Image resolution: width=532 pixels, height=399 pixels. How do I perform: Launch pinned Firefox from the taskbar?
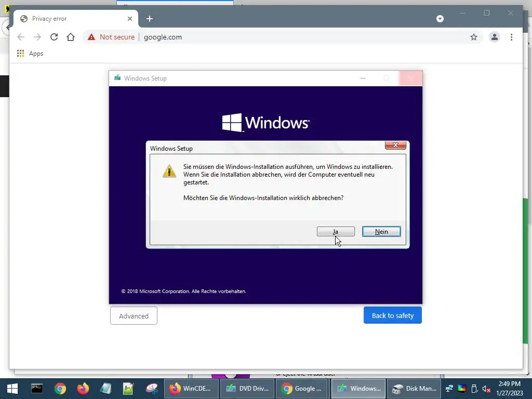[83, 389]
